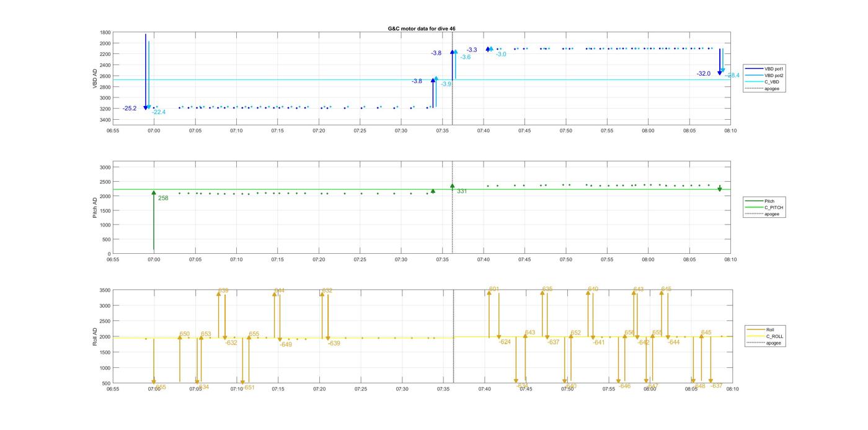Click the "3500" tick on Roll axis
This screenshot has width=868, height=430.
click(x=105, y=290)
